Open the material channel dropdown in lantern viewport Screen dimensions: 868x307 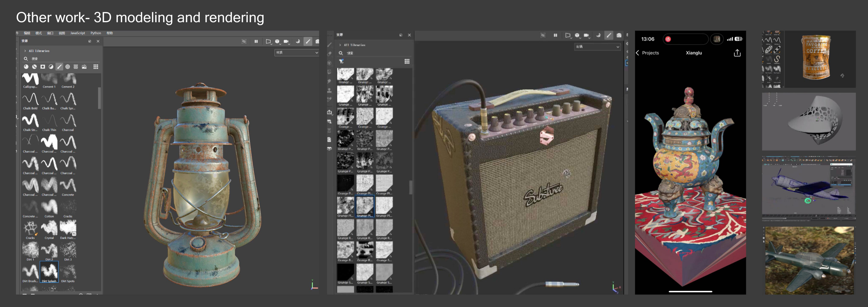(x=296, y=53)
